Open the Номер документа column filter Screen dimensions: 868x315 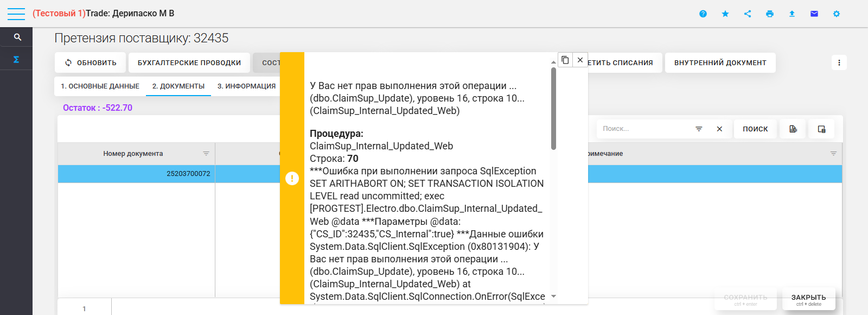(206, 154)
